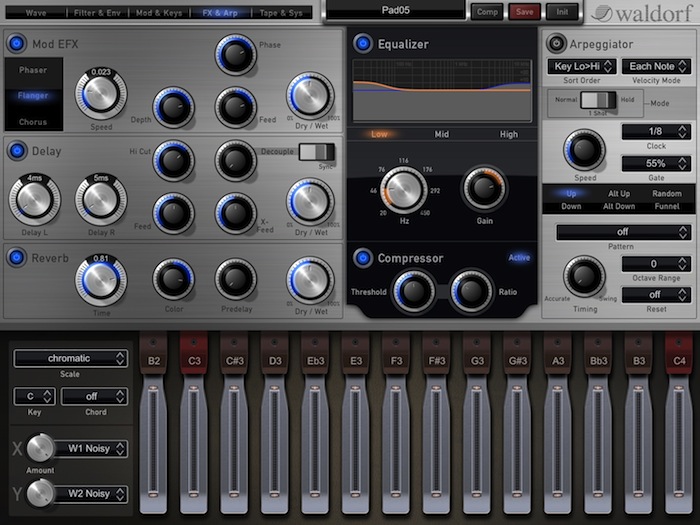
Task: Click the Equalizer Gain knob
Action: [484, 187]
